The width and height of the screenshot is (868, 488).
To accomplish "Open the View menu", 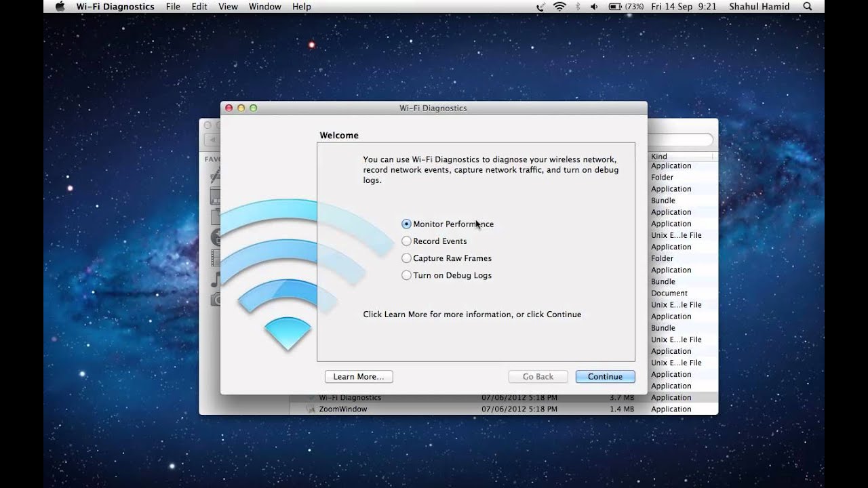I will coord(228,7).
